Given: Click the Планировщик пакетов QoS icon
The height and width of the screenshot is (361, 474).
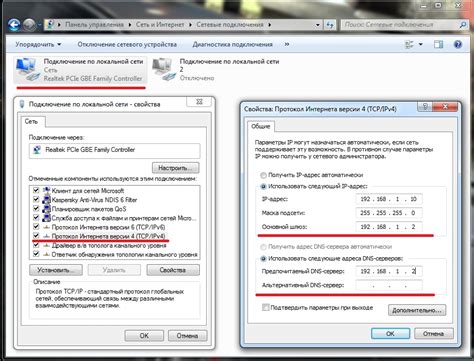Looking at the screenshot, I should [x=46, y=209].
